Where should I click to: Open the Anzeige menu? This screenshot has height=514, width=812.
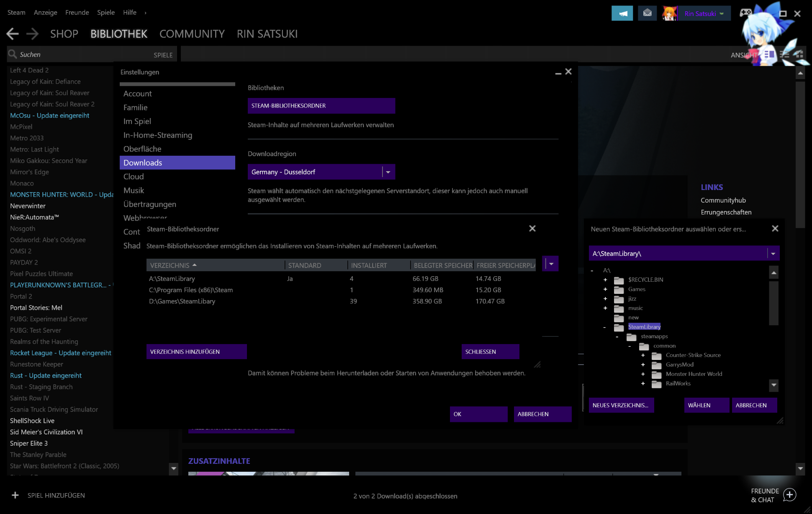tap(46, 13)
